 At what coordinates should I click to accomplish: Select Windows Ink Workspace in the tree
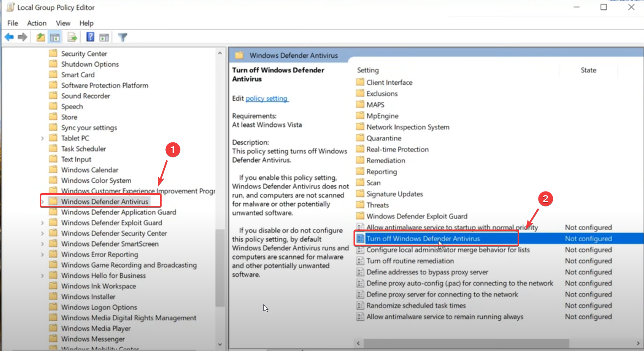(x=99, y=286)
